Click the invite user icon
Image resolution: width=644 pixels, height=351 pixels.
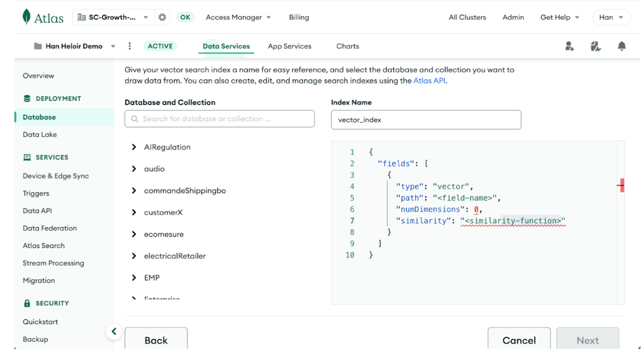[x=570, y=46]
